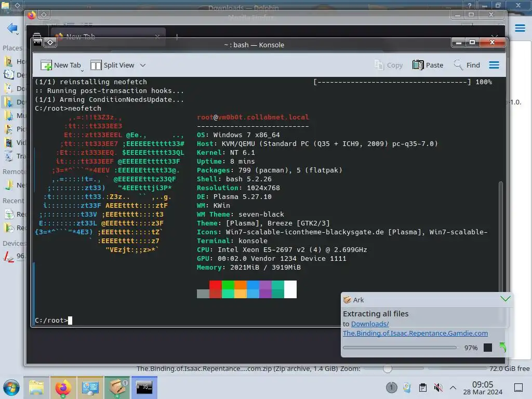
Task: Open the notifications tray icon showing 1
Action: 391,387
